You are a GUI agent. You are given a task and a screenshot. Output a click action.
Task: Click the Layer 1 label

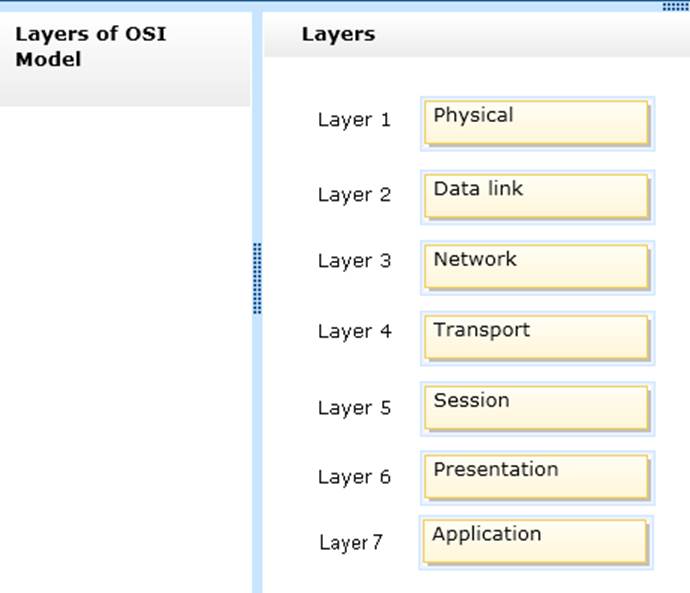pos(354,120)
